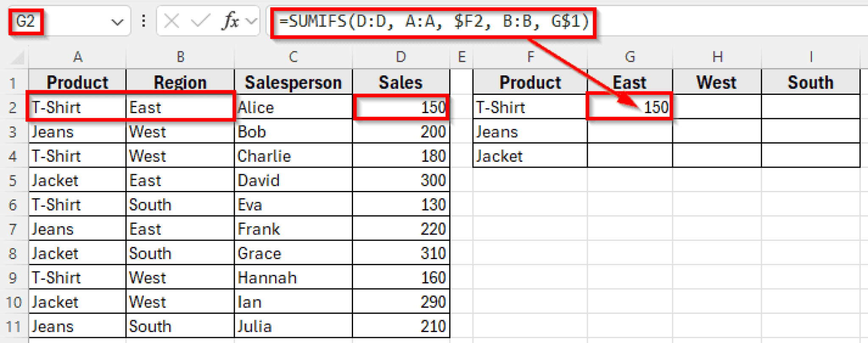Click the Product header cell in F1
The image size is (868, 343).
coord(530,82)
